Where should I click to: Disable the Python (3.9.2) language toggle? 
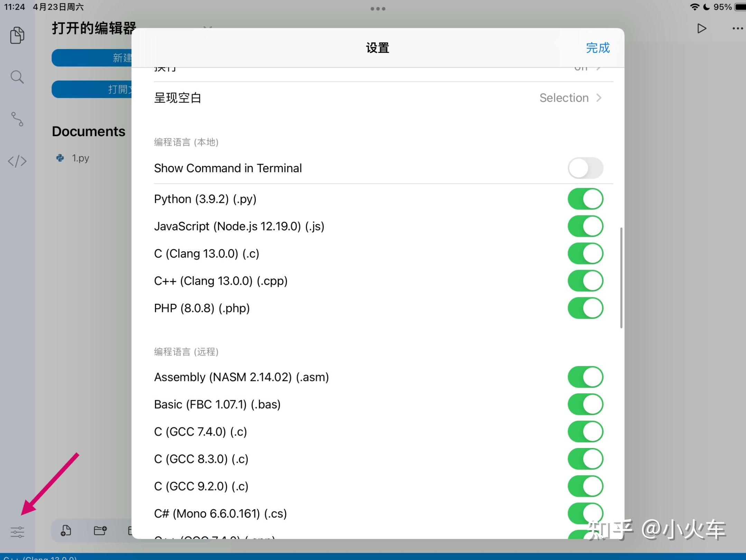(585, 198)
